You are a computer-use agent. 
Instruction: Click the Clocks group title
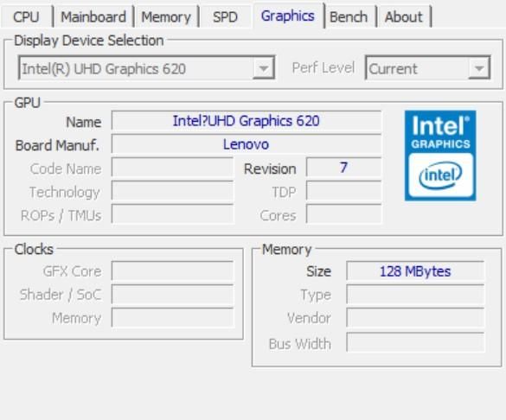[34, 250]
